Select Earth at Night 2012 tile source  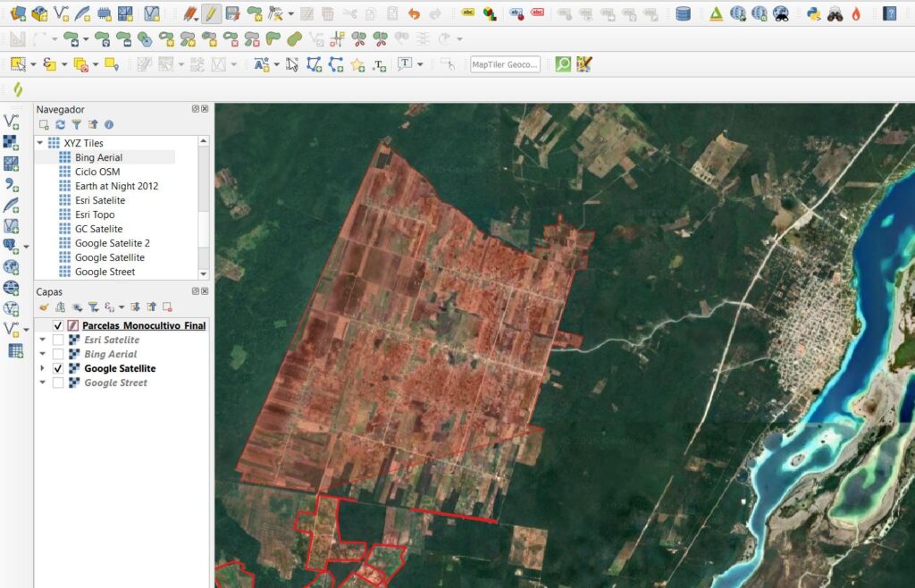pos(116,186)
